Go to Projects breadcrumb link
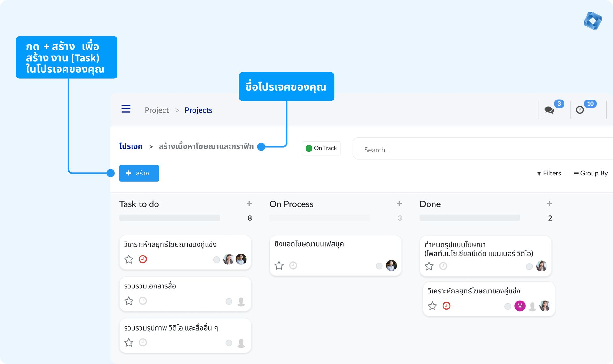This screenshot has height=364, width=613. point(198,110)
